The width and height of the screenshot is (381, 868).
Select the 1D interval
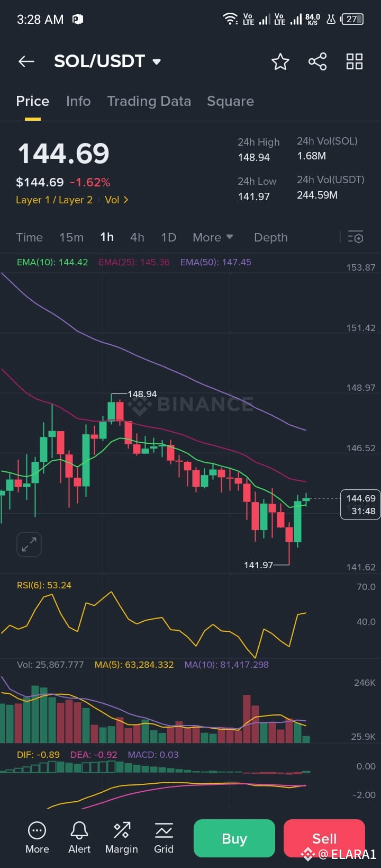click(x=168, y=237)
